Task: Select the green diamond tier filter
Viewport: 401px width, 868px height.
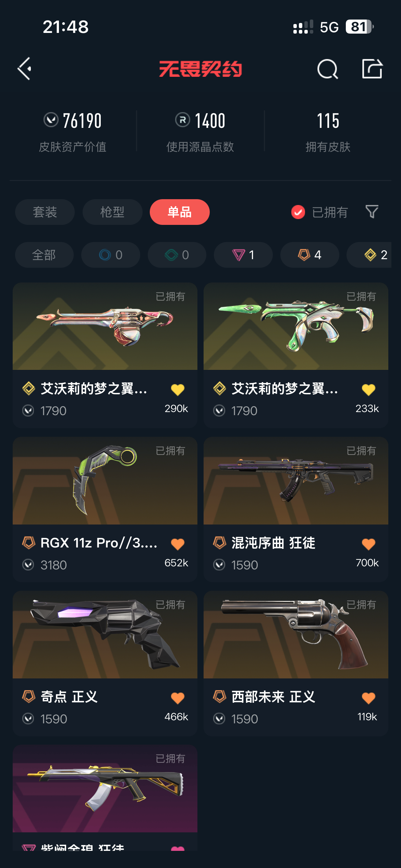Action: 177,255
